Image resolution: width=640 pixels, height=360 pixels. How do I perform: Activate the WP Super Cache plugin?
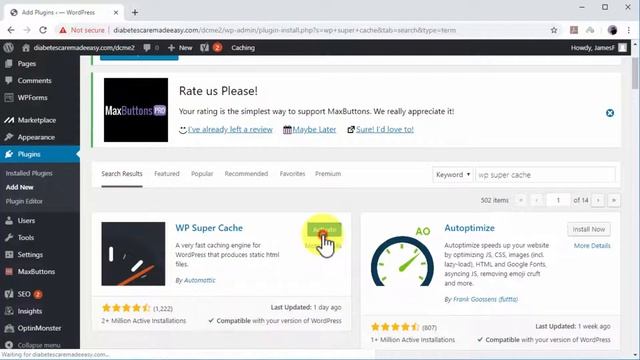pos(324,229)
